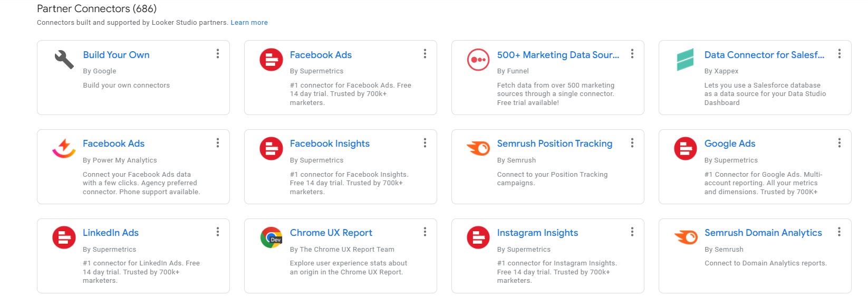Click the Funnel logo icon

478,60
